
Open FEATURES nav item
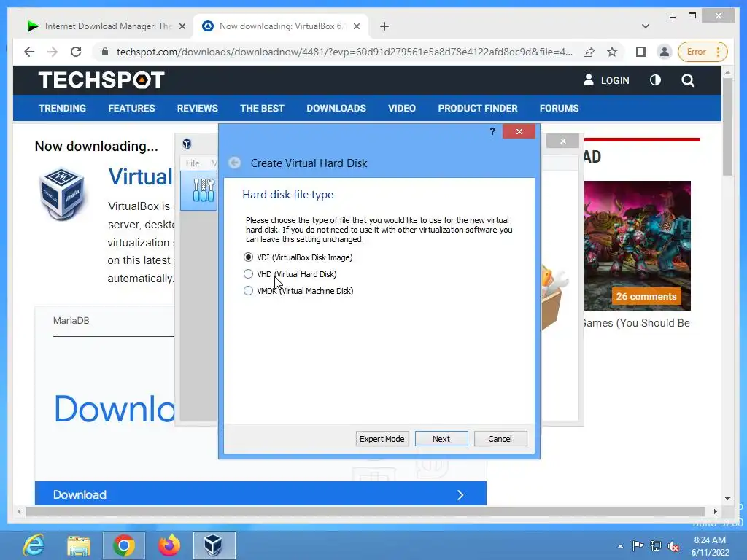(x=131, y=108)
